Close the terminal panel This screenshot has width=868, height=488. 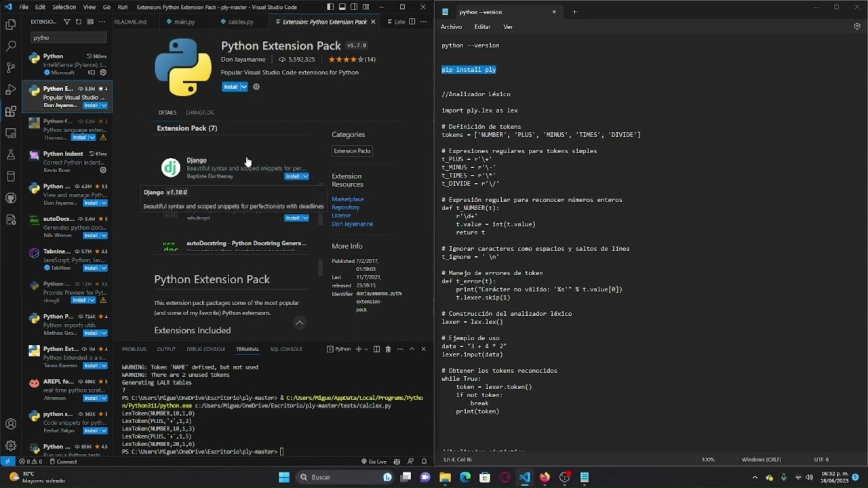coord(423,349)
